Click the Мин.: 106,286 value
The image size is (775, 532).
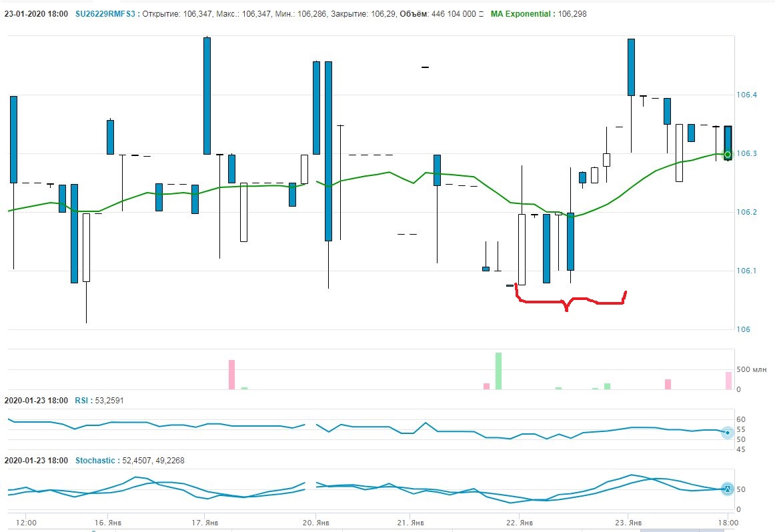(x=301, y=14)
